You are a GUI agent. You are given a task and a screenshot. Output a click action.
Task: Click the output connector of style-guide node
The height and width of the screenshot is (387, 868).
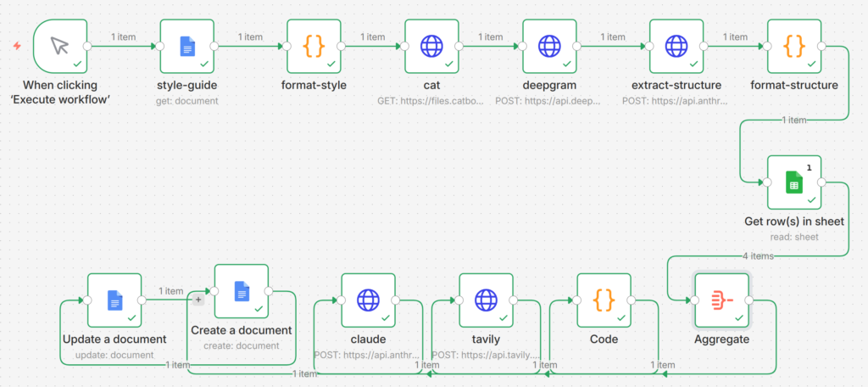(x=214, y=47)
